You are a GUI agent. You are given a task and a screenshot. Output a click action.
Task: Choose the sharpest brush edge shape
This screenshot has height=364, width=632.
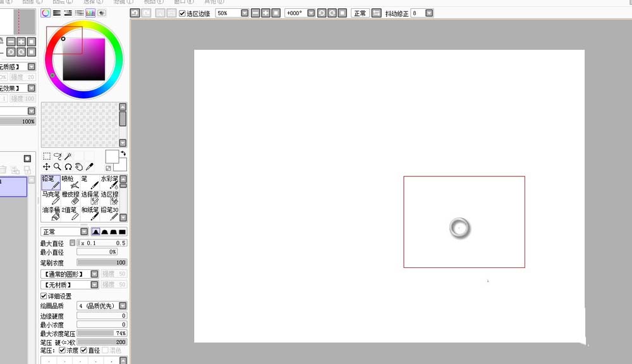(x=95, y=232)
